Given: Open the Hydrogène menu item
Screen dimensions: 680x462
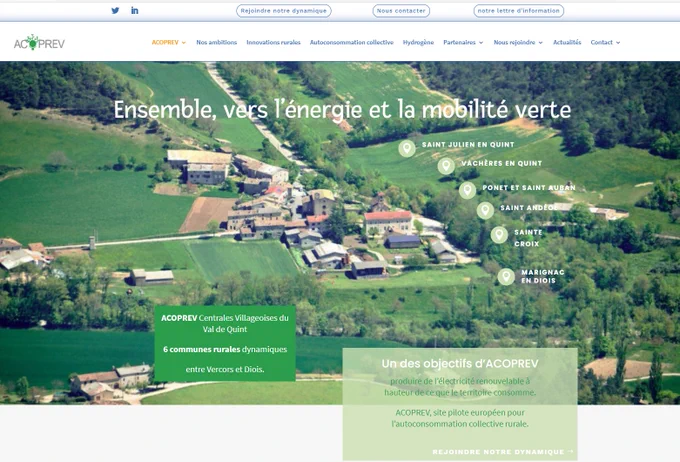Looking at the screenshot, I should pos(418,42).
